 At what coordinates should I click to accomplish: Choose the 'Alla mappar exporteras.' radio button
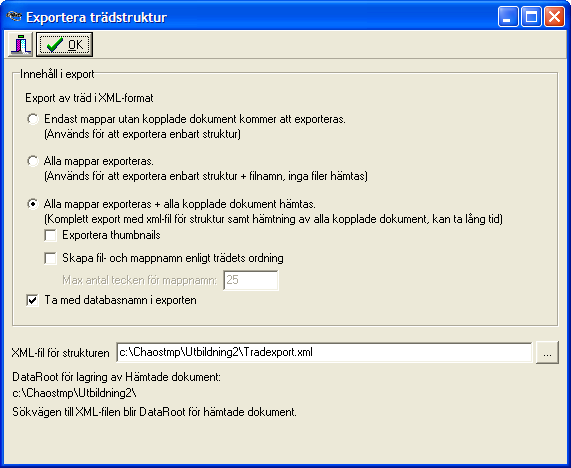pos(33,161)
